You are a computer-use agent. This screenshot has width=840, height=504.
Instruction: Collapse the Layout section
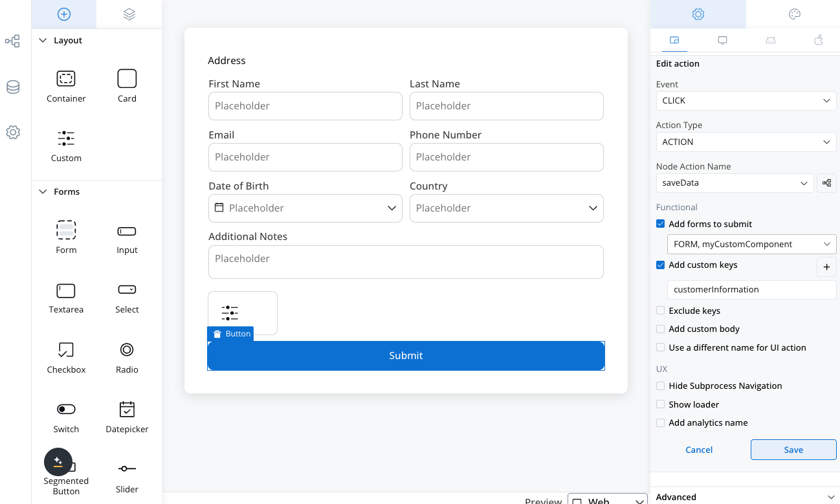[x=43, y=40]
